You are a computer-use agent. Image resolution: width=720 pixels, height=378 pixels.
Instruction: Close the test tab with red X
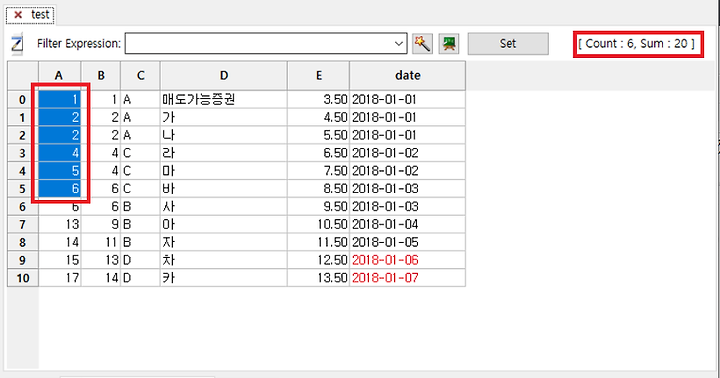click(18, 15)
